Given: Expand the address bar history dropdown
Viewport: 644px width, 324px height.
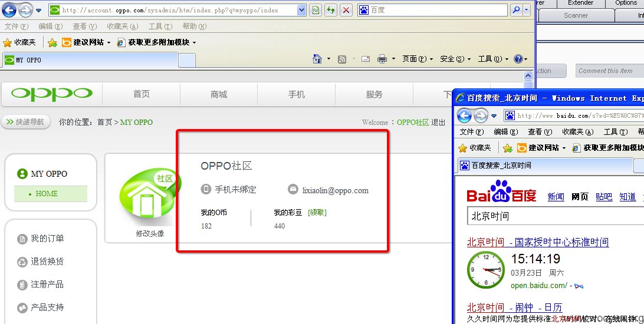Looking at the screenshot, I should pyautogui.click(x=301, y=10).
